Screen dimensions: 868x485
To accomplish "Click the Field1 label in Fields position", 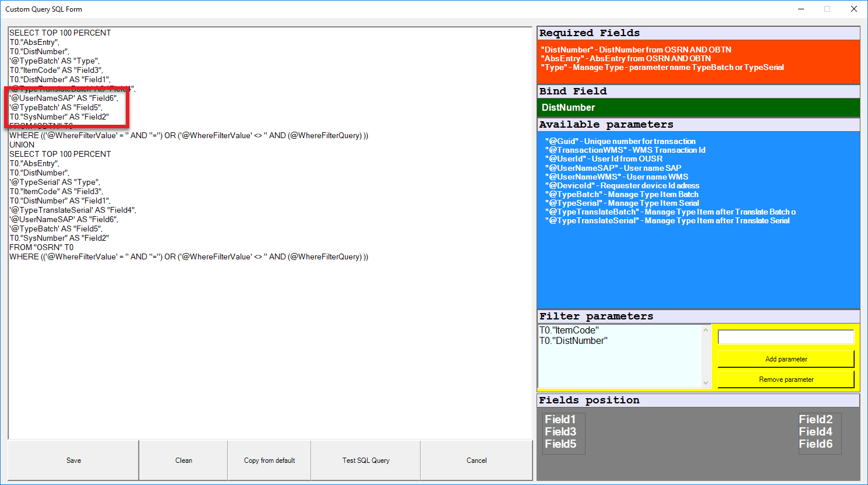I will click(561, 419).
